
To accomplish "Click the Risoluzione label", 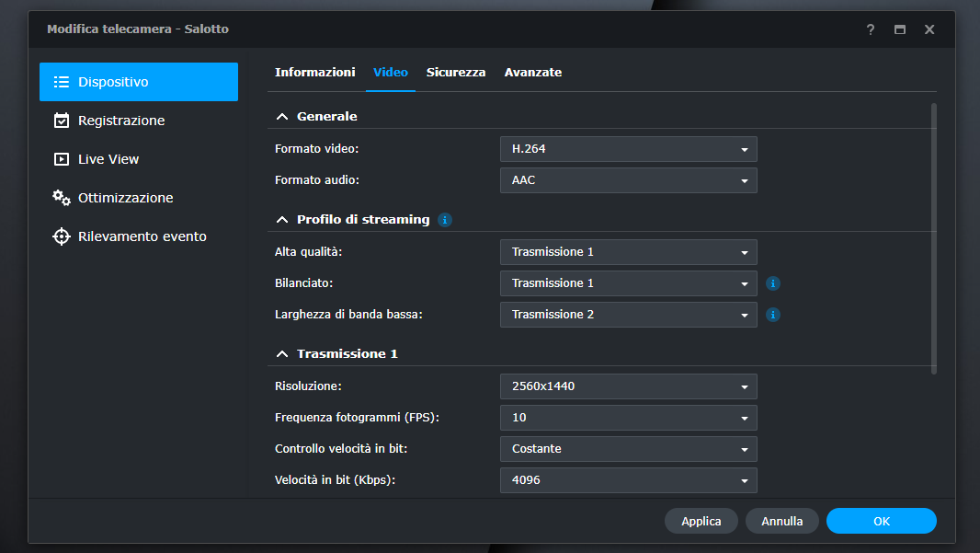I will click(x=308, y=386).
